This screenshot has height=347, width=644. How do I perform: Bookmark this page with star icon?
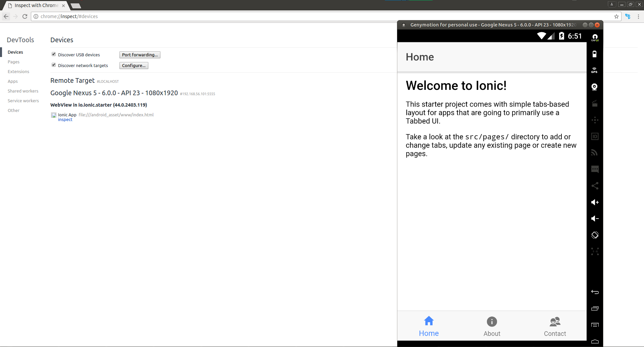point(616,16)
